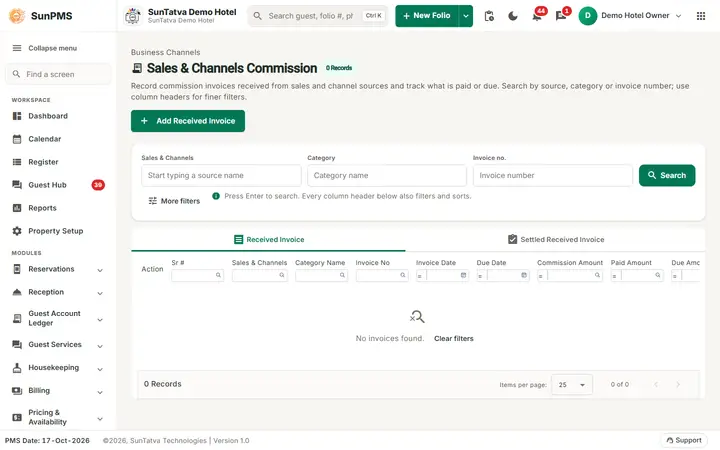Click the Property Setup gear icon
The image size is (720, 450).
pos(17,231)
